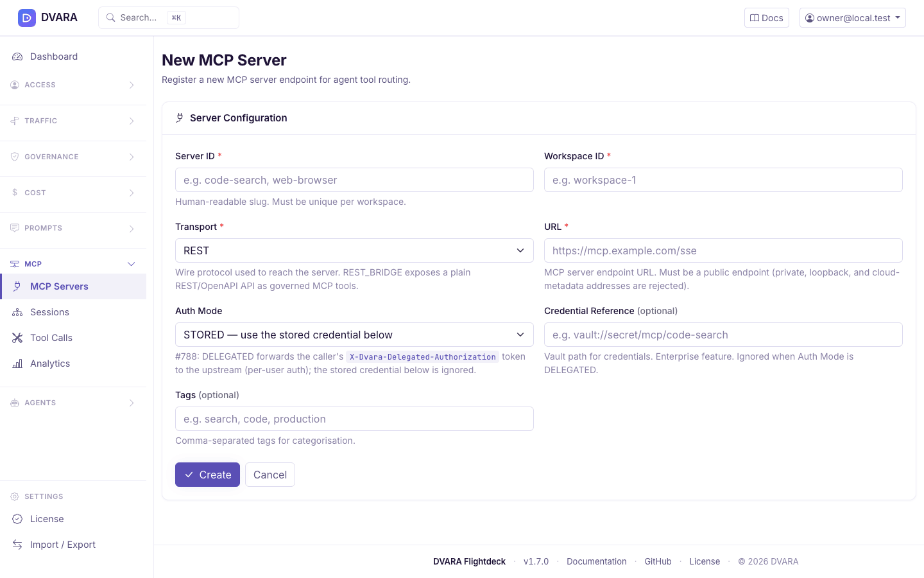This screenshot has width=924, height=578.
Task: Expand the Prompts section chevron
Action: pyautogui.click(x=132, y=229)
